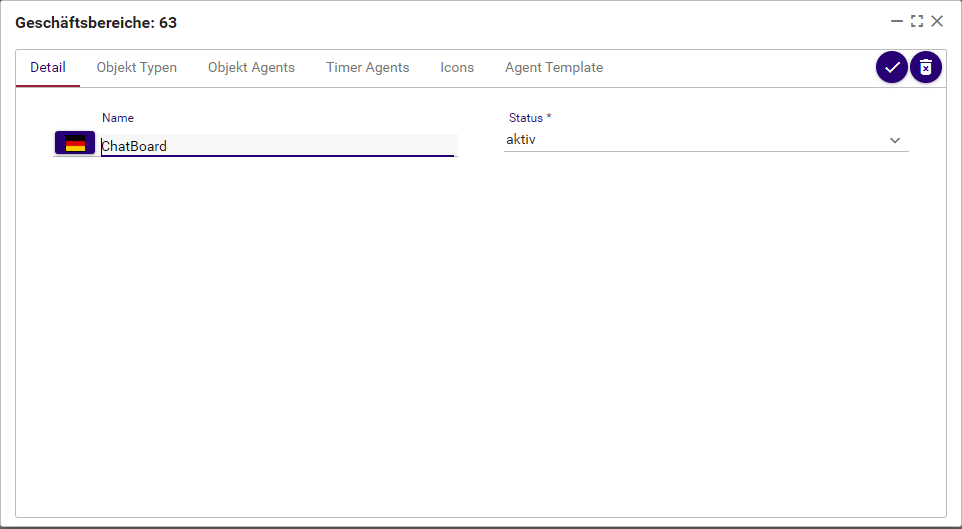This screenshot has width=962, height=529.
Task: Open the Objekt Typen tab
Action: (x=137, y=68)
